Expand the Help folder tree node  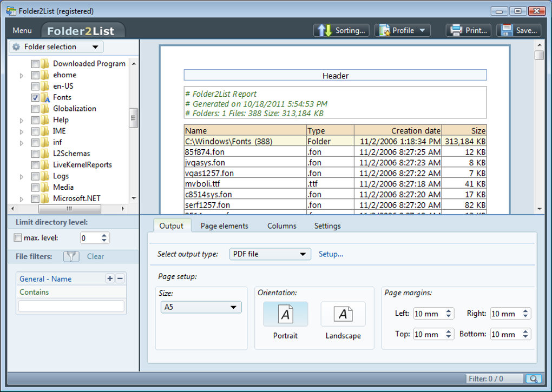pyautogui.click(x=22, y=121)
